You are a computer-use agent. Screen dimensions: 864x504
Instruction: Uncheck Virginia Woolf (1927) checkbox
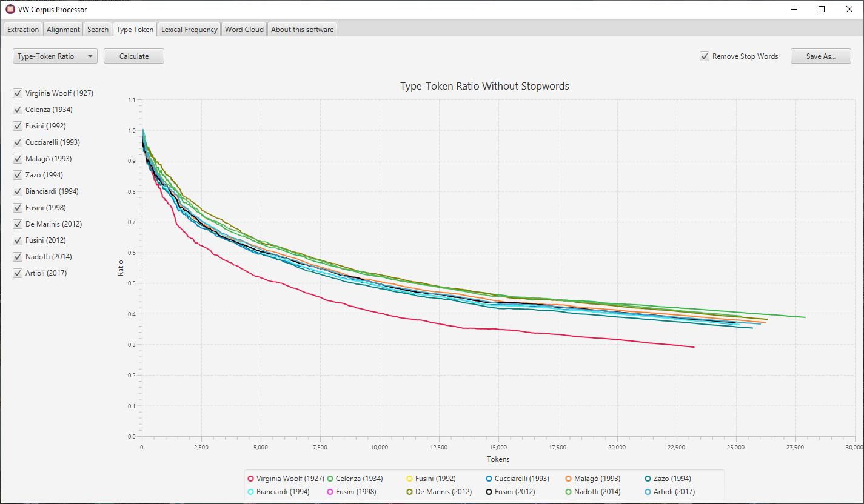(18, 93)
